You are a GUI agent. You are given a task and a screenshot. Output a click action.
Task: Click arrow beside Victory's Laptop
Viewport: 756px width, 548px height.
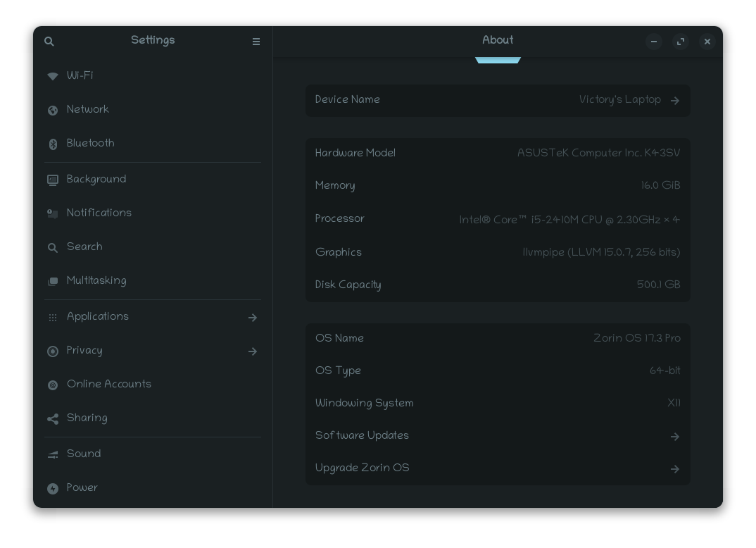[674, 100]
